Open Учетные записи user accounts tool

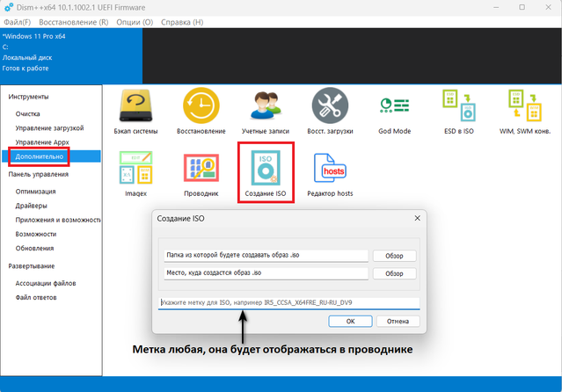click(x=266, y=112)
